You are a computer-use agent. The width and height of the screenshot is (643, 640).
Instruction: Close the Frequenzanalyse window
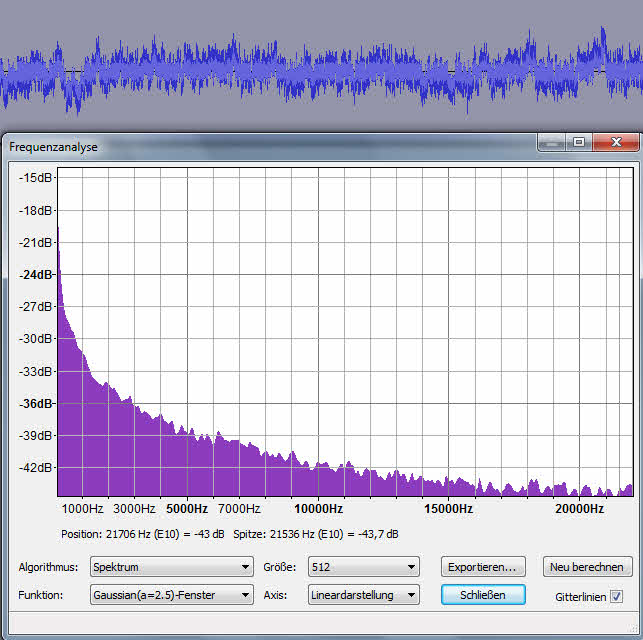pyautogui.click(x=616, y=142)
